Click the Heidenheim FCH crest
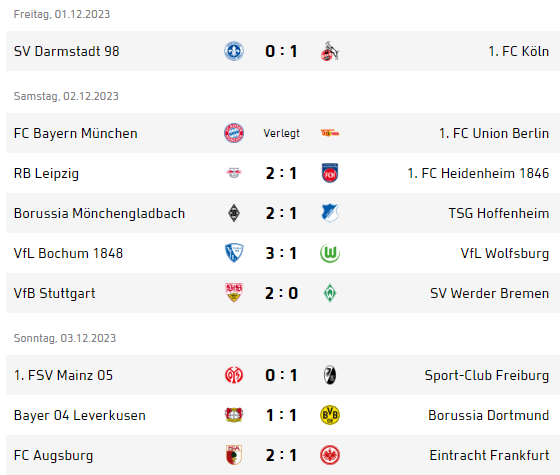Viewport: 560px width, 475px height. [330, 173]
